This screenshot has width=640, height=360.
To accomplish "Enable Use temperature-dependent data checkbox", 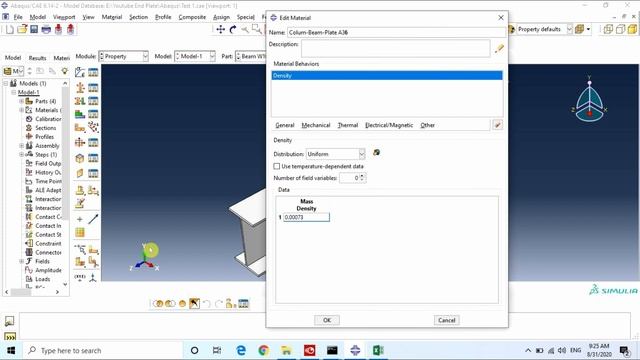I will coord(277,166).
